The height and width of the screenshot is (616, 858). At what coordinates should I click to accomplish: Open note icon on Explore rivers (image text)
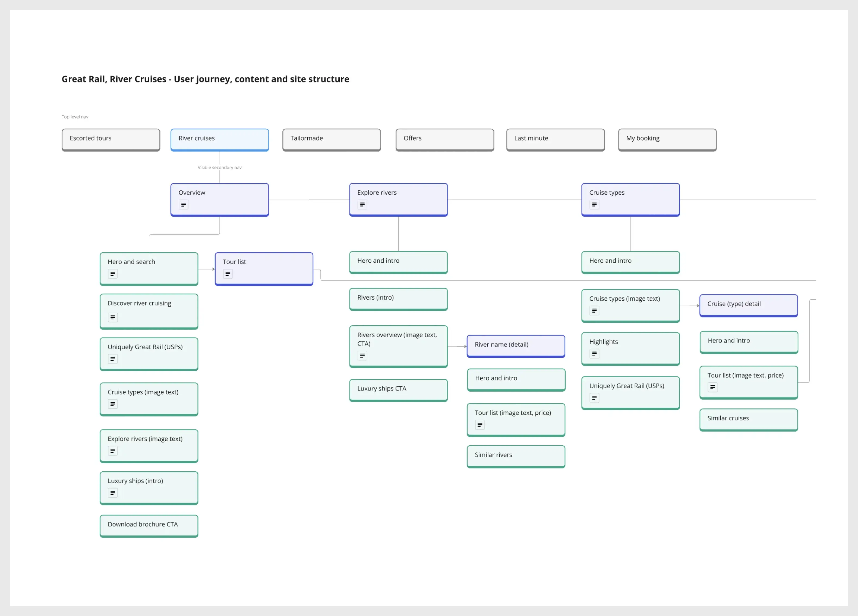[x=113, y=451]
